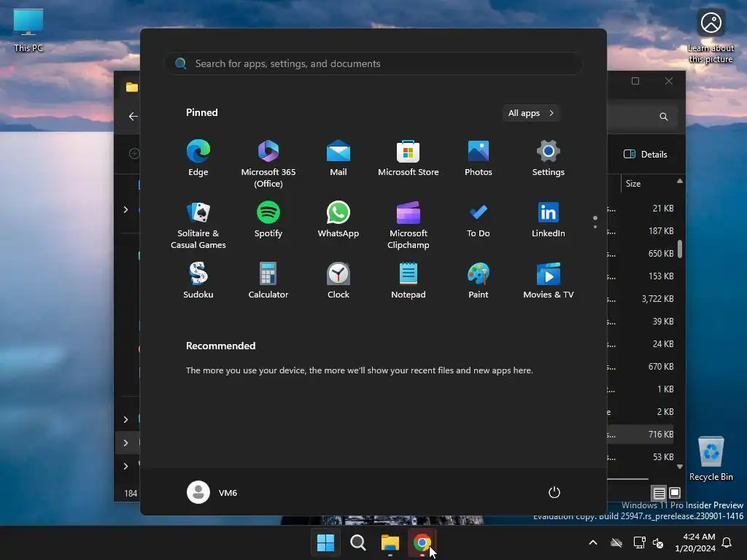Open taskbar Search

pos(357,542)
